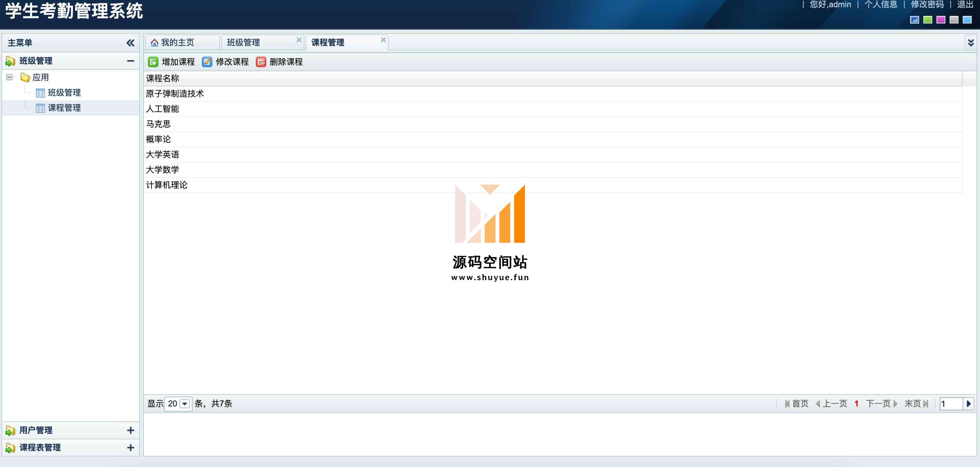Select the row 原子弹制造技术
Screen dimensions: 980x467
553,94
